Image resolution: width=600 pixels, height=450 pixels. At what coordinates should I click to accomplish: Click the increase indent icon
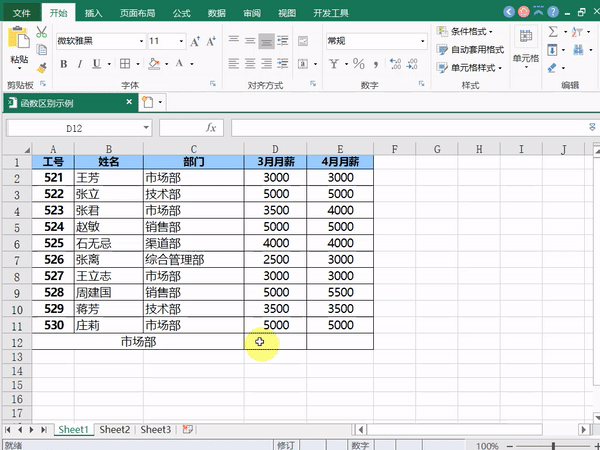tap(283, 64)
